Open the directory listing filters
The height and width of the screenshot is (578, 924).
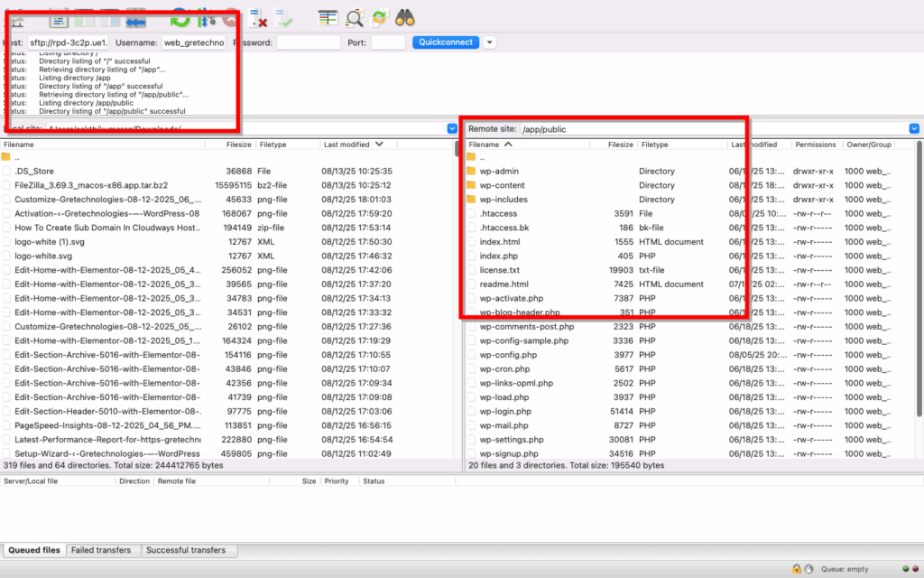pos(354,17)
